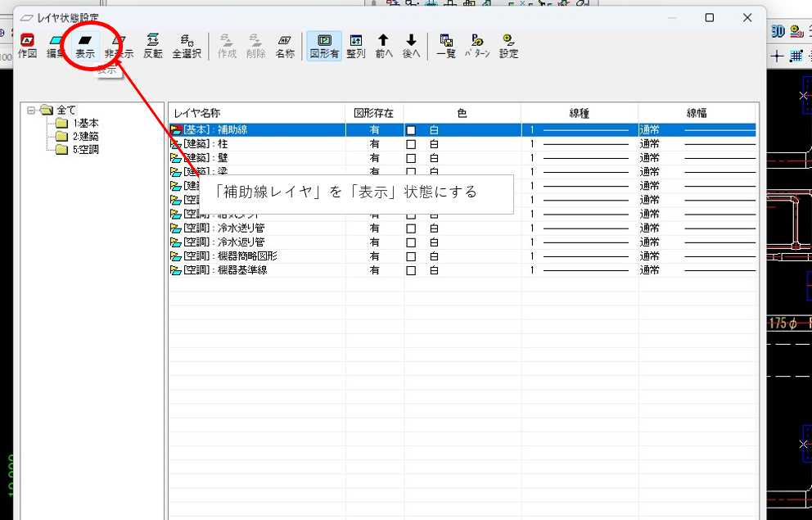Open the パターン (pattern) icon

(477, 46)
